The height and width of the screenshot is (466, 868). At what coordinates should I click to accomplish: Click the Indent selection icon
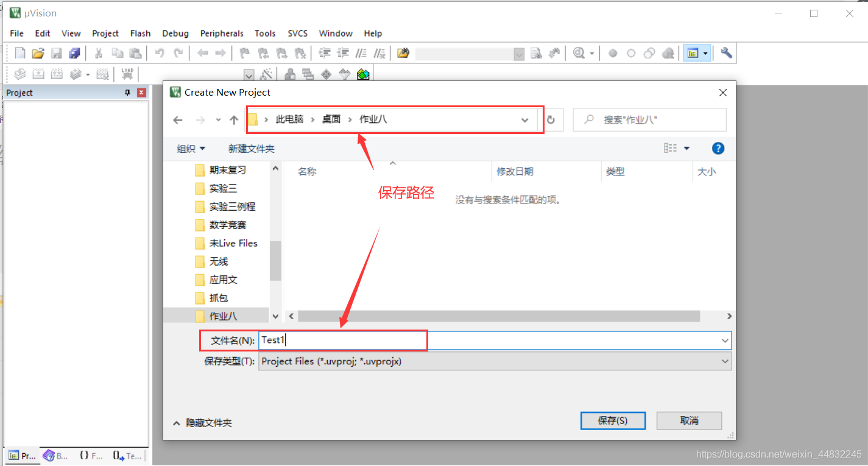pyautogui.click(x=325, y=53)
